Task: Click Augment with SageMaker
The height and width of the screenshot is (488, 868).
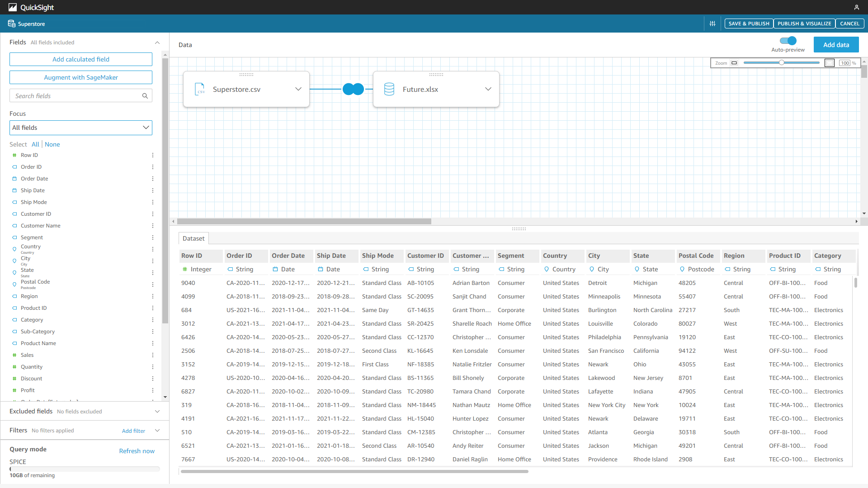Action: [81, 77]
